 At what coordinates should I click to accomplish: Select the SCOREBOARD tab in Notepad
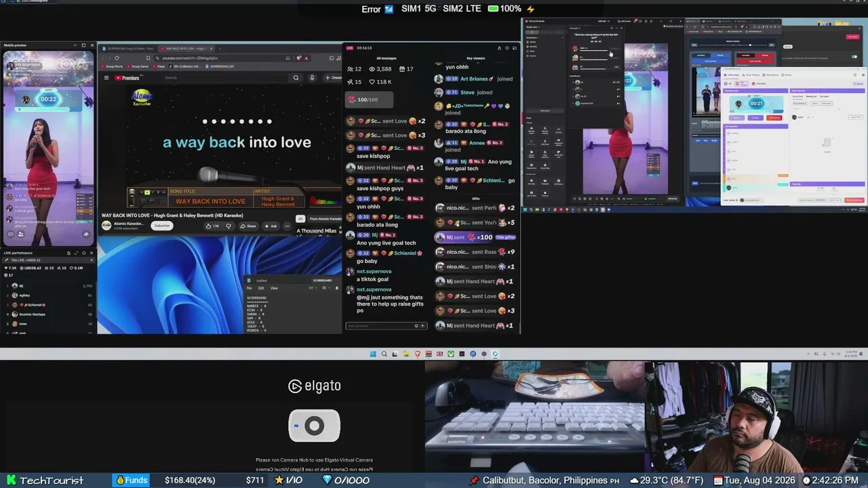click(x=322, y=280)
